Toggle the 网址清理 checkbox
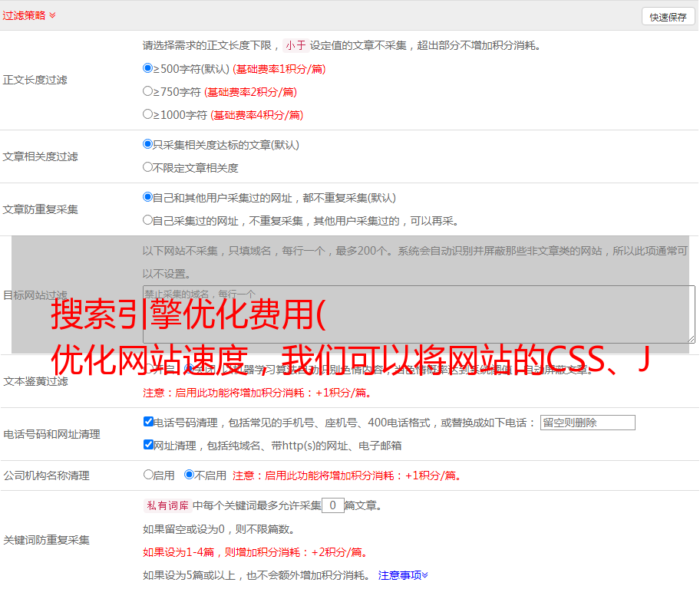The height and width of the screenshot is (589, 700). [x=149, y=444]
